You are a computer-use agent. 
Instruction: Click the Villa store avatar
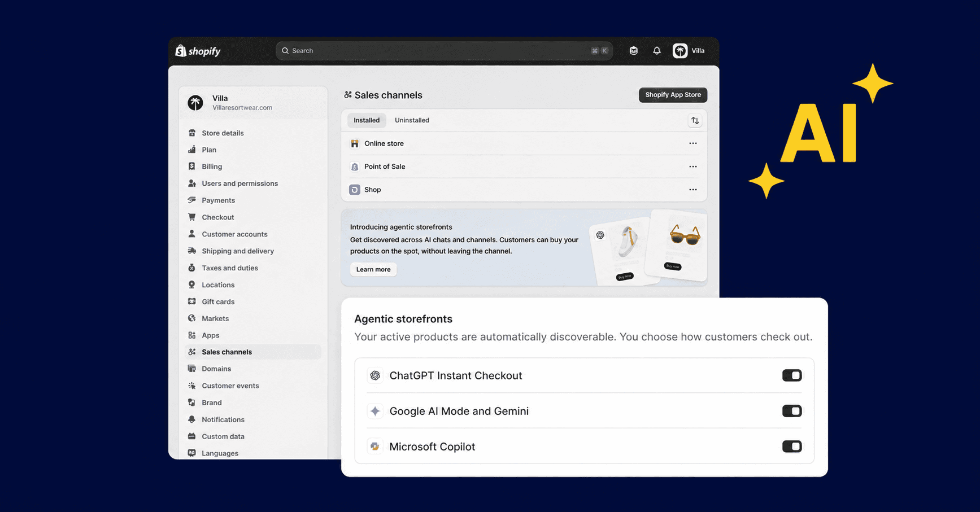(x=680, y=50)
